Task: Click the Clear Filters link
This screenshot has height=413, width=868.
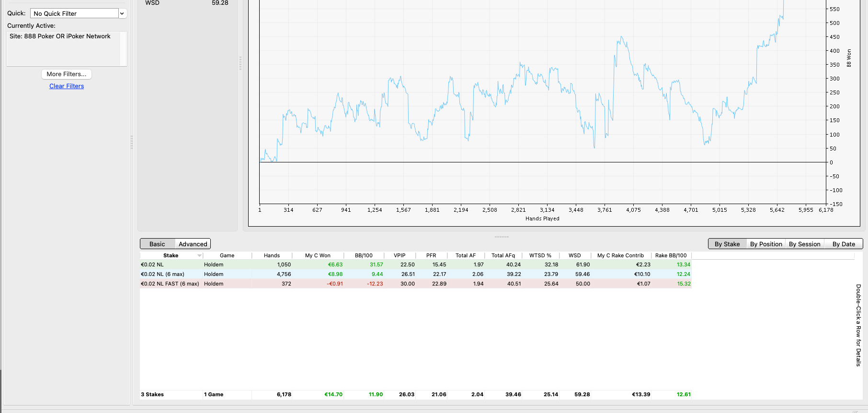Action: coord(67,86)
